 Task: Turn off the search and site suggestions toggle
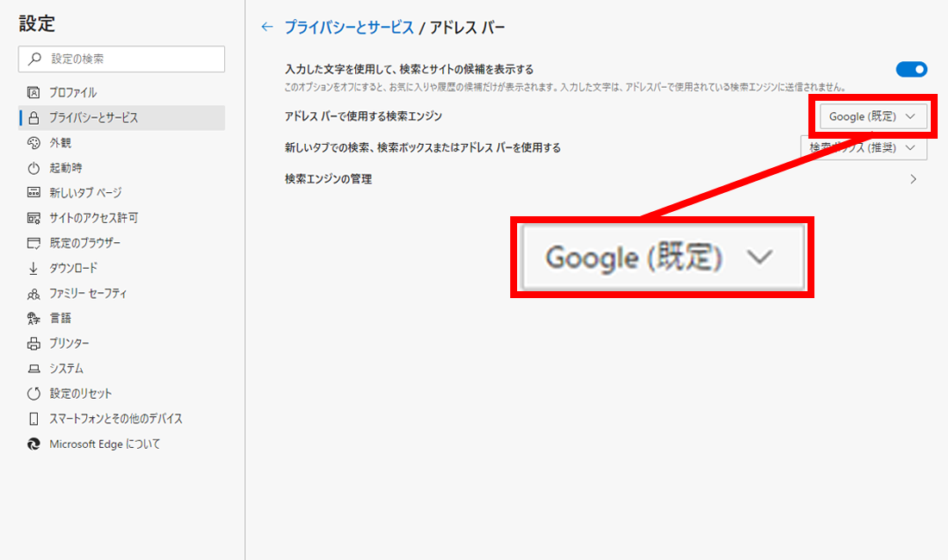(x=912, y=70)
